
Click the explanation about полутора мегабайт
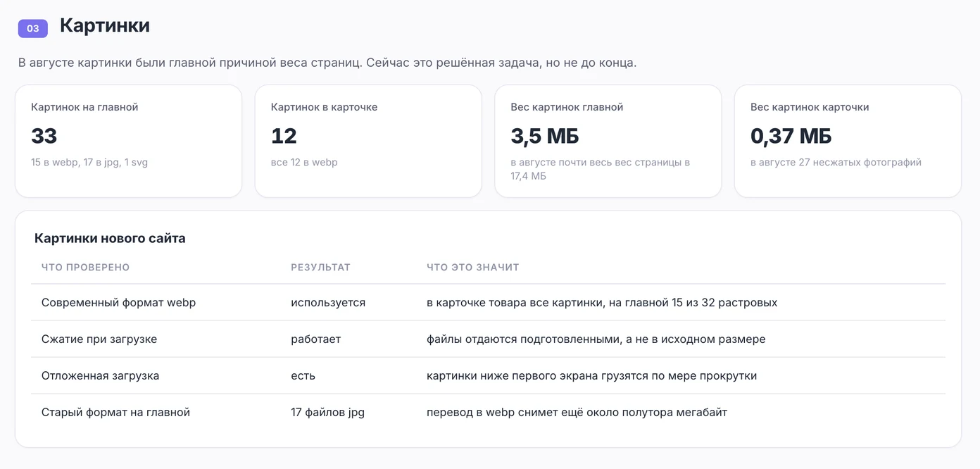pos(577,412)
